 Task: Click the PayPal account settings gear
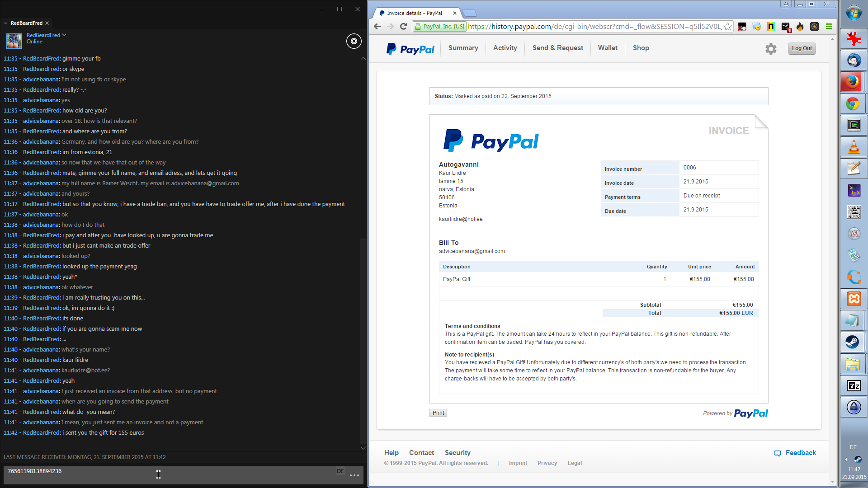(771, 49)
